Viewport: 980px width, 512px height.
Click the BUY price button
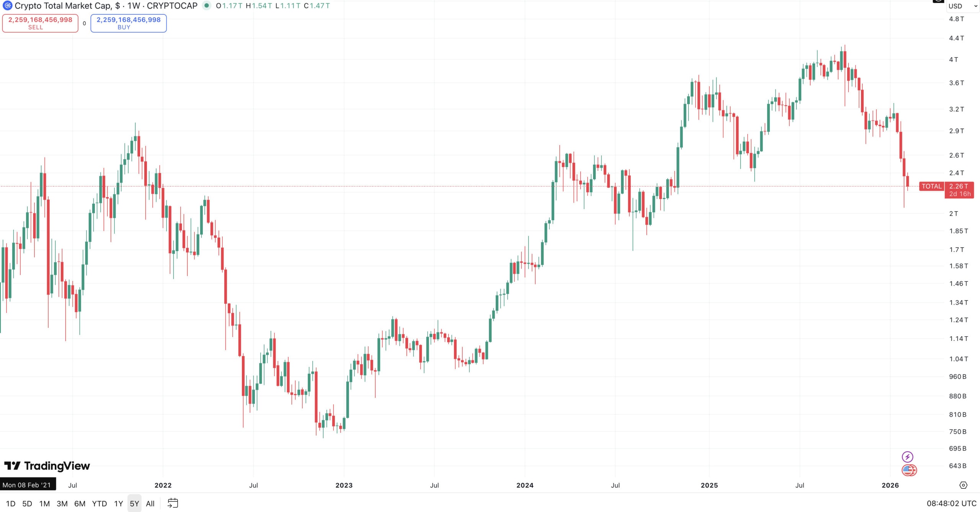[128, 23]
